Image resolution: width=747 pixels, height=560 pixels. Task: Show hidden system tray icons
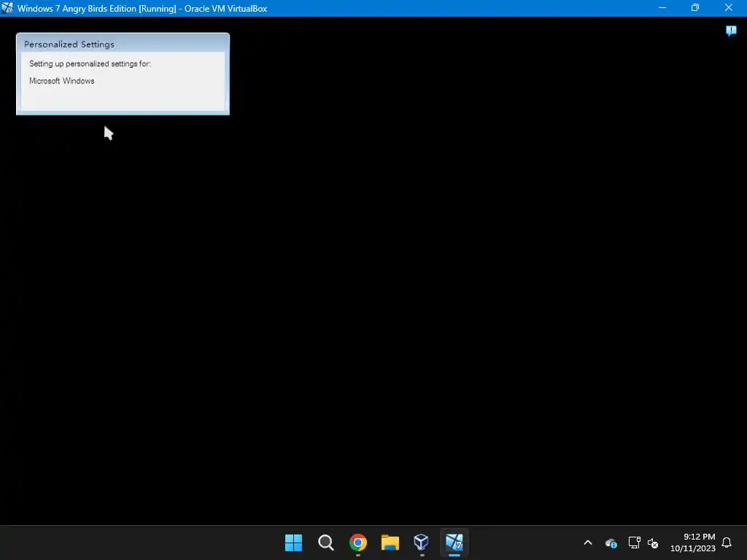point(588,542)
